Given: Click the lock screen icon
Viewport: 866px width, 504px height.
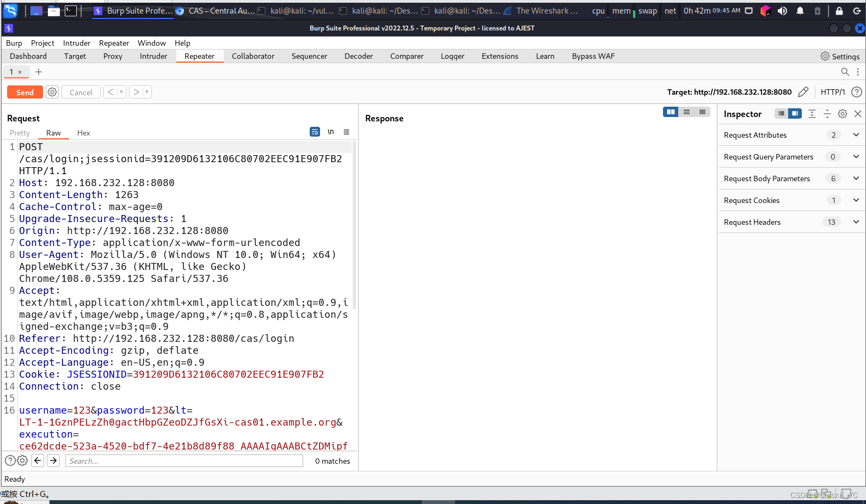Looking at the screenshot, I should coord(839,10).
